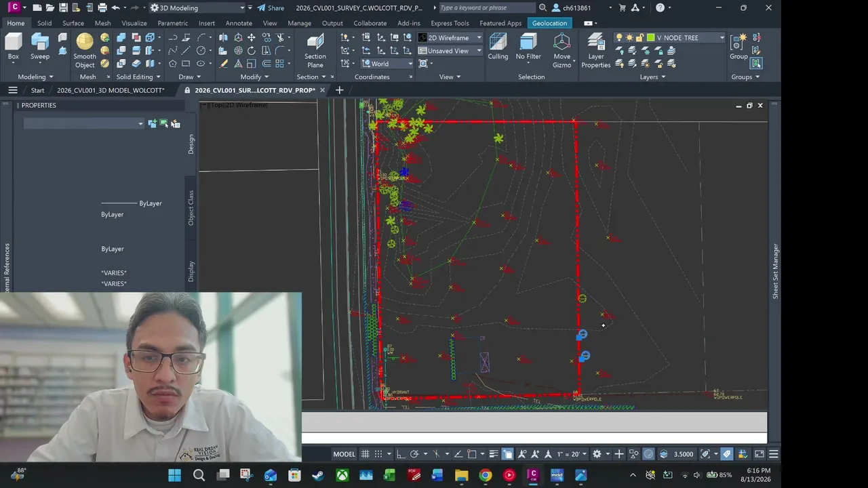Screen dimensions: 868x488
Task: Expand the Solid Editing panel
Action: [138, 77]
